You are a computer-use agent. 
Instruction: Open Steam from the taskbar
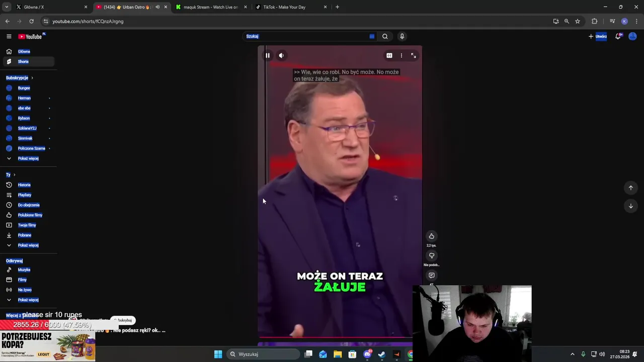[x=382, y=354]
